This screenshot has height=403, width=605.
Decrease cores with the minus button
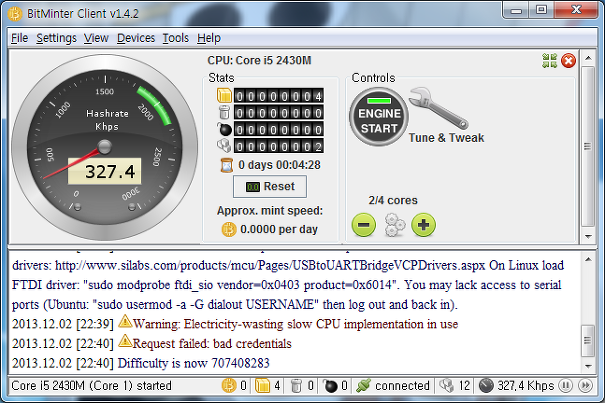pyautogui.click(x=363, y=225)
